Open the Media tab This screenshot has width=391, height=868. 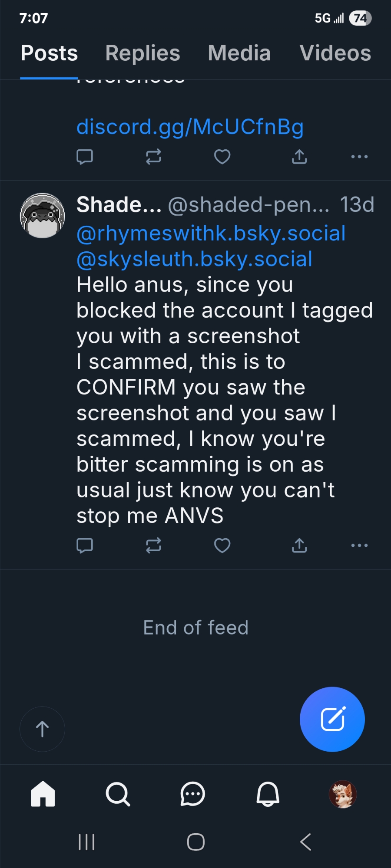239,53
